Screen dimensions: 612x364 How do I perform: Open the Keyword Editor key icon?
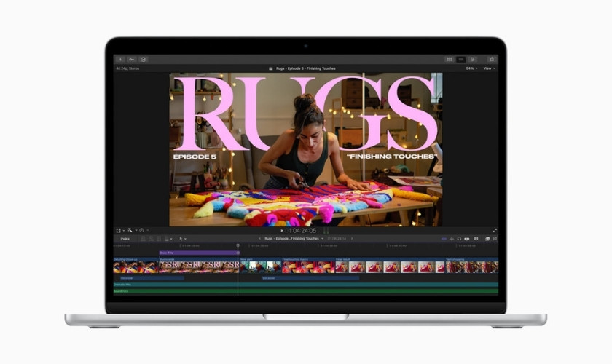pos(132,59)
